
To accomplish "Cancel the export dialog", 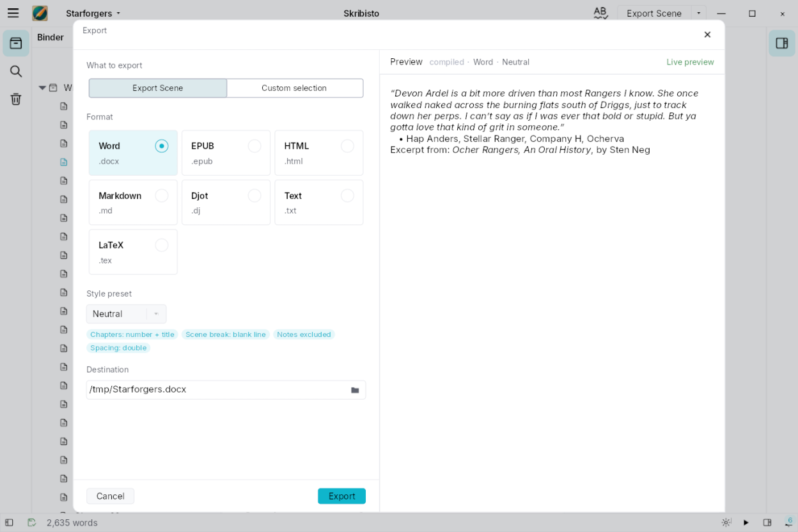I will point(111,496).
